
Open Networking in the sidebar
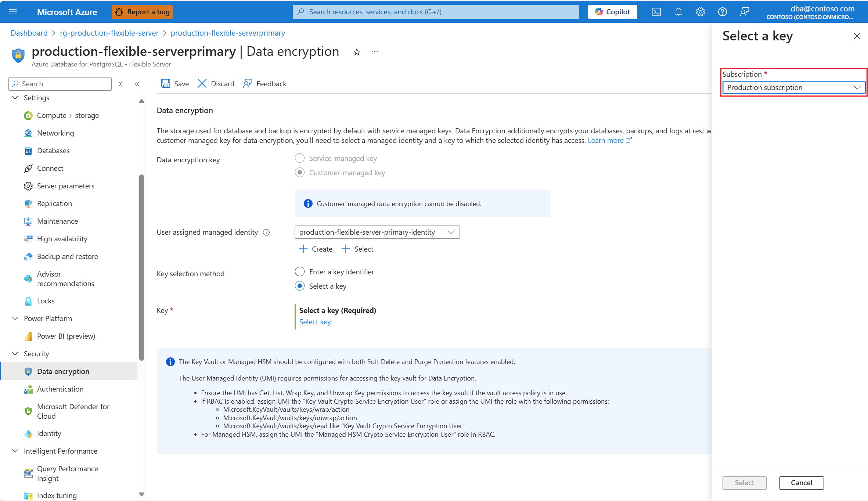click(55, 133)
